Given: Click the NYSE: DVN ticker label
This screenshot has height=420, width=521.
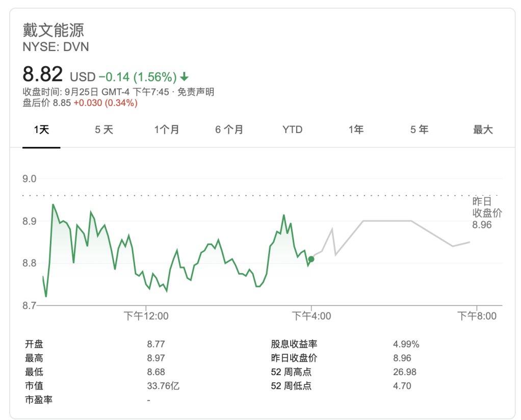Looking at the screenshot, I should pos(56,47).
